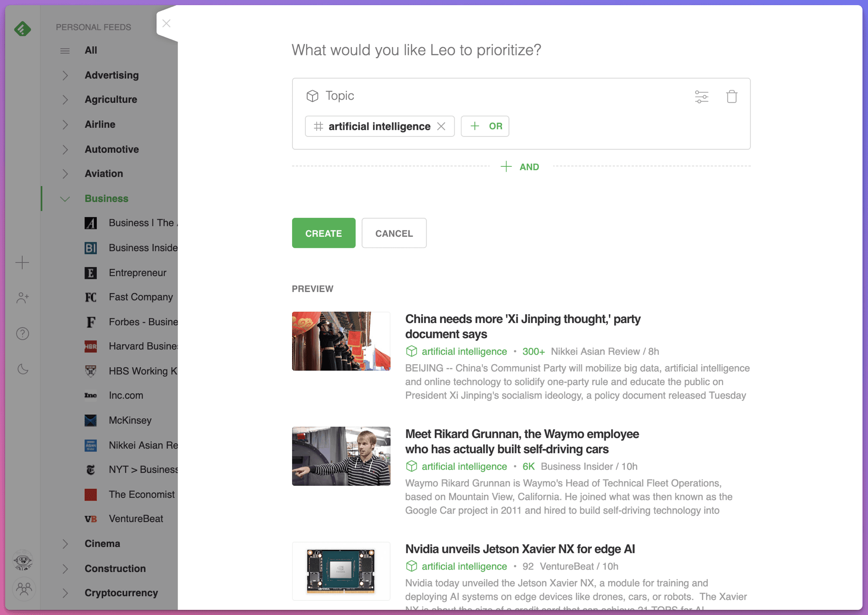The image size is (868, 615).
Task: Click the Leo robot avatar icon
Action: coord(23,560)
